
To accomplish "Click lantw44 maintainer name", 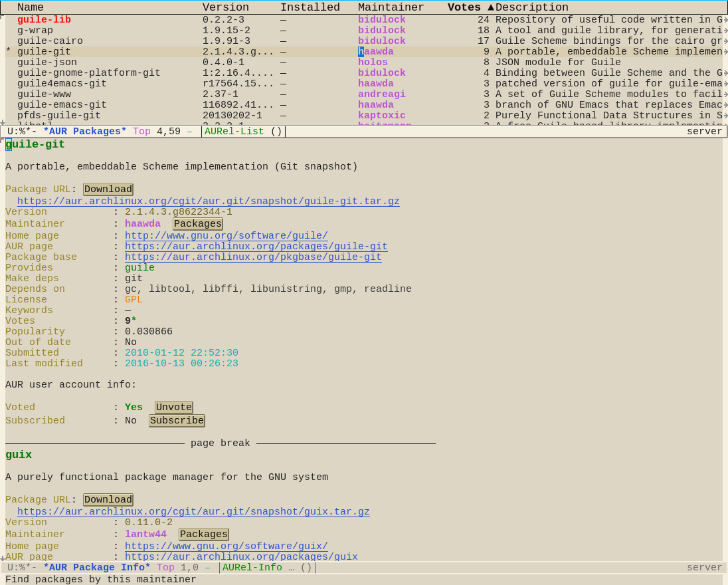I will pos(145,534).
